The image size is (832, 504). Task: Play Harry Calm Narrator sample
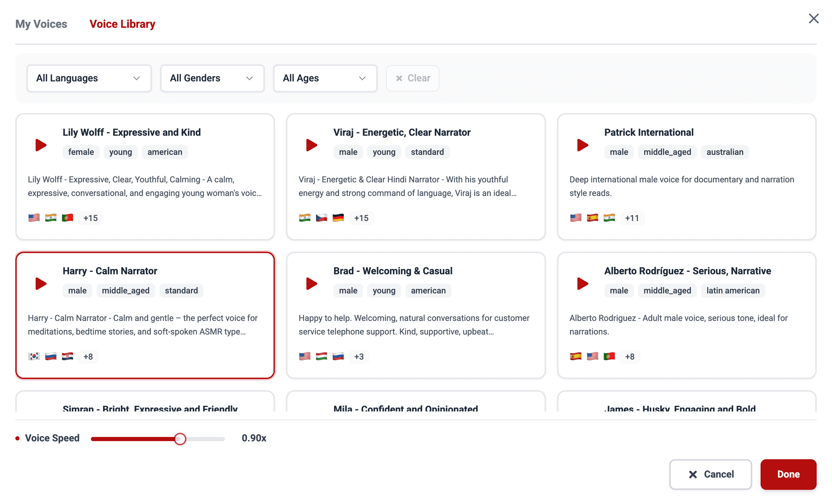point(41,284)
